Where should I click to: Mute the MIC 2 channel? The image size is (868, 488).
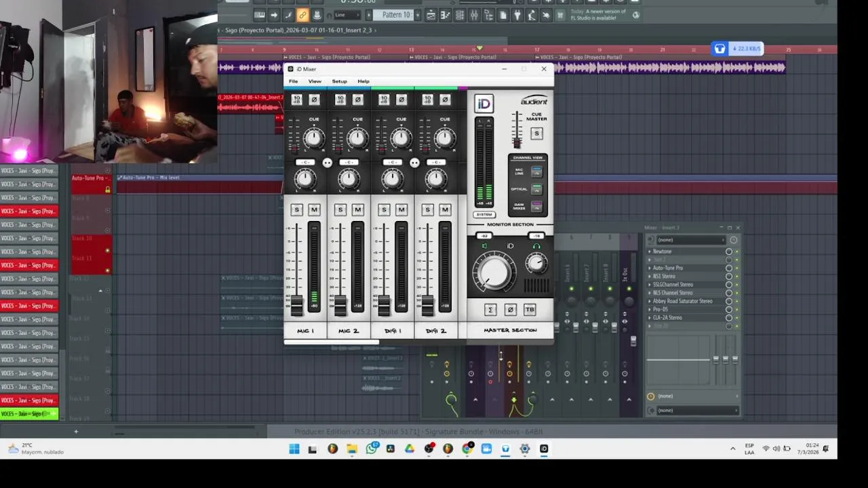[x=358, y=210]
